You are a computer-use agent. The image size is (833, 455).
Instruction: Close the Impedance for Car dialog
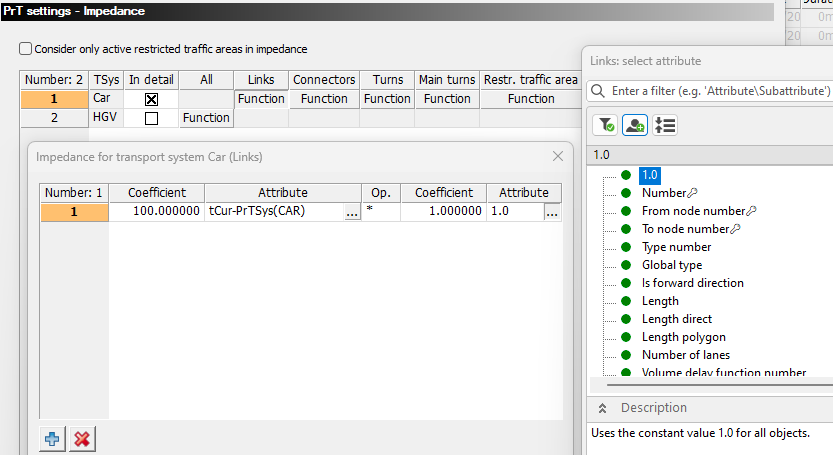click(558, 156)
